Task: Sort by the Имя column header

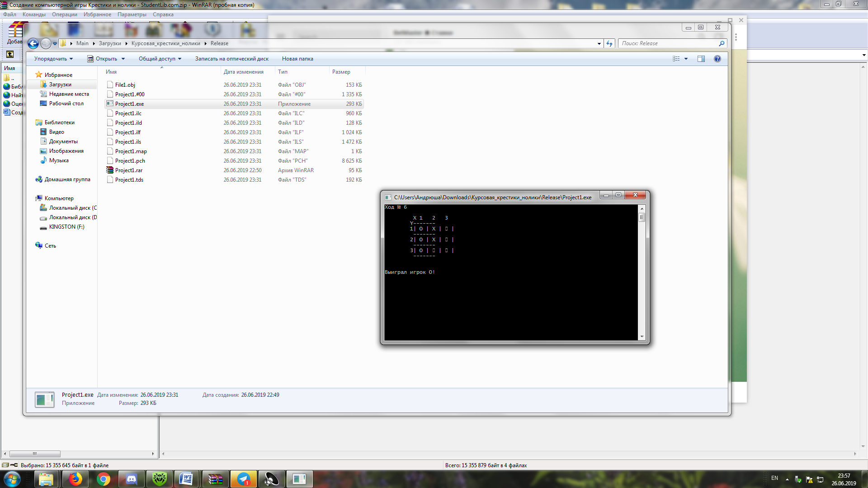Action: coord(111,72)
